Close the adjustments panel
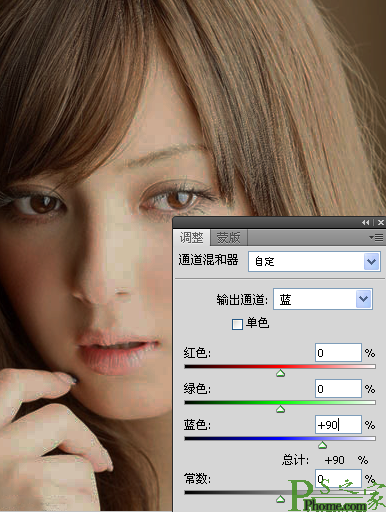This screenshot has height=512, width=386. [381, 223]
